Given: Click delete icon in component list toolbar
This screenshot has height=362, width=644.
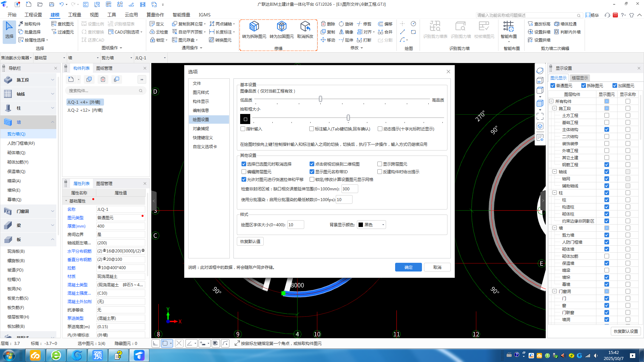Looking at the screenshot, I should click(x=103, y=79).
